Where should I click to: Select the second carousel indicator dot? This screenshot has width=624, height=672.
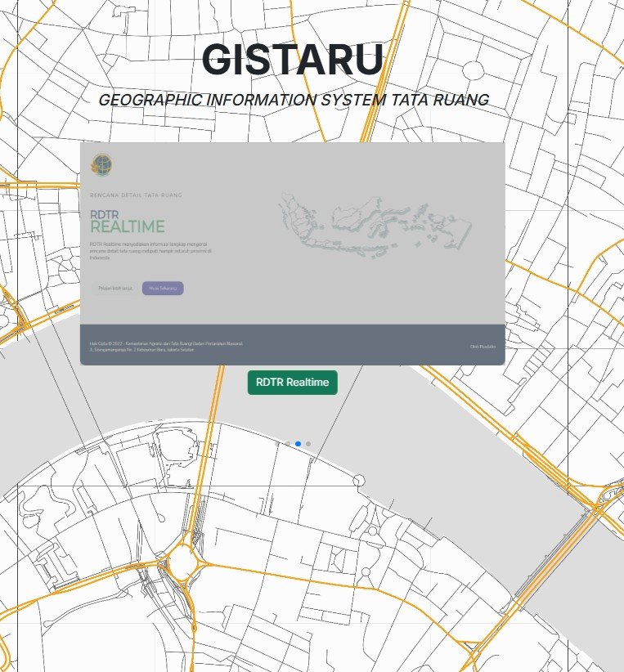click(288, 444)
